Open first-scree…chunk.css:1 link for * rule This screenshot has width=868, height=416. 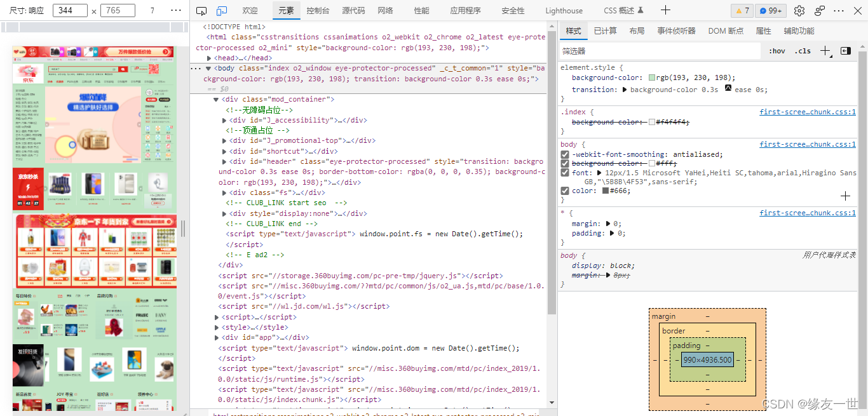click(x=808, y=213)
